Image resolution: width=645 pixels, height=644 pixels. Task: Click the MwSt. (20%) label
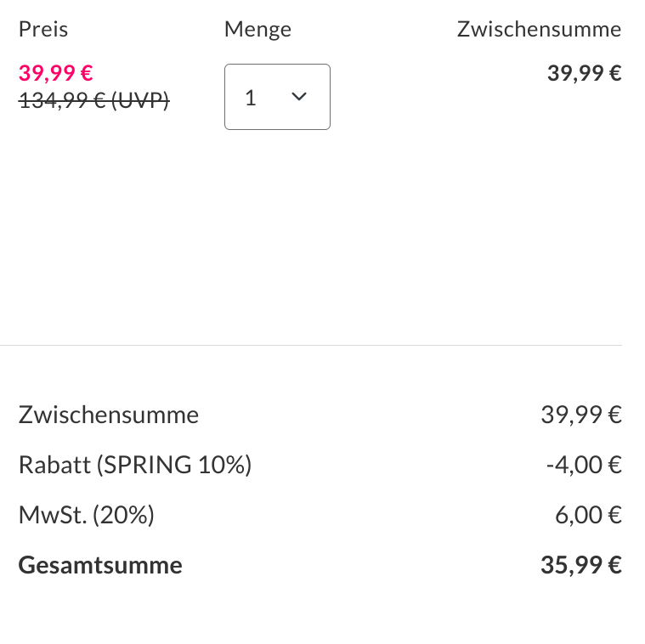click(86, 515)
